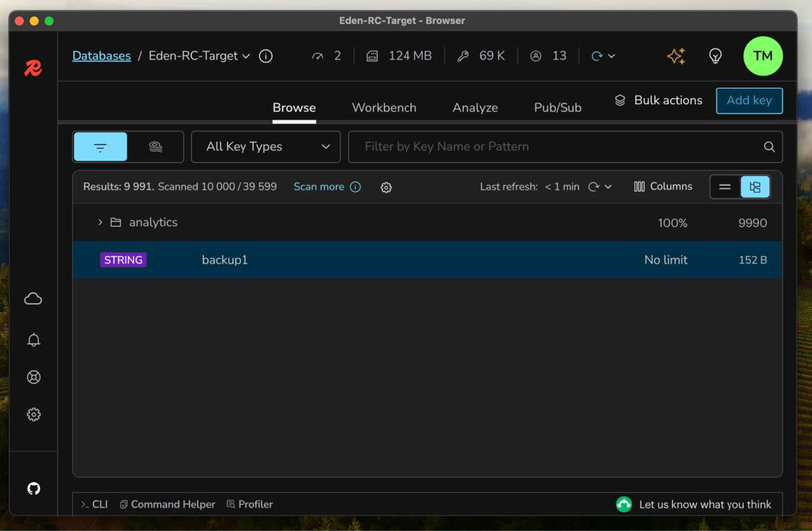The image size is (812, 531).
Task: Open the help lifebuoy menu
Action: [x=33, y=377]
